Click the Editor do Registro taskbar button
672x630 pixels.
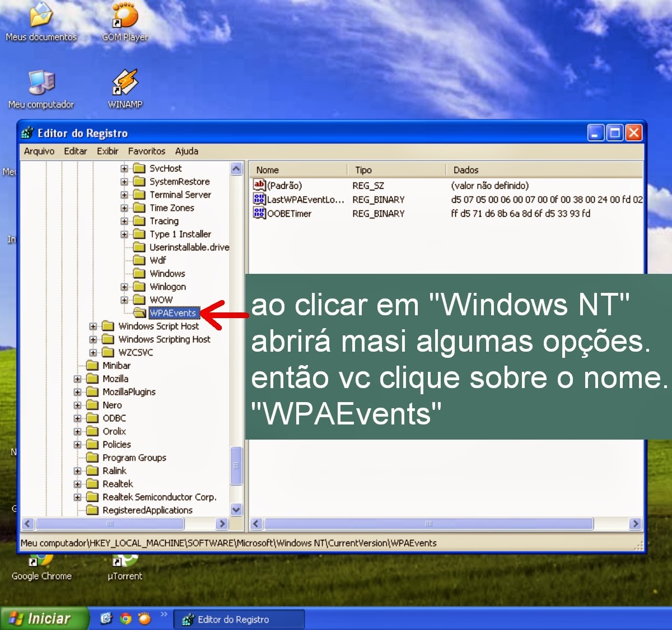239,619
